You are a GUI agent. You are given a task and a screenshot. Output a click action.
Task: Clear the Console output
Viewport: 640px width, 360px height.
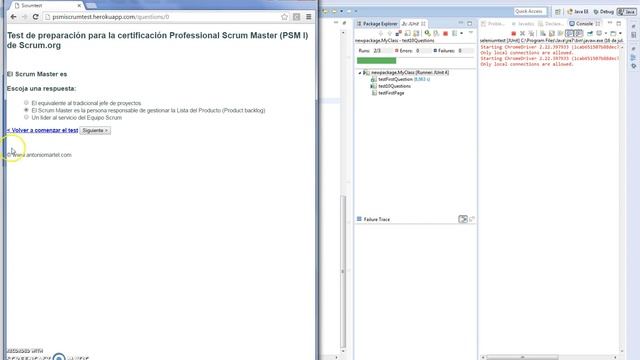click(542, 33)
